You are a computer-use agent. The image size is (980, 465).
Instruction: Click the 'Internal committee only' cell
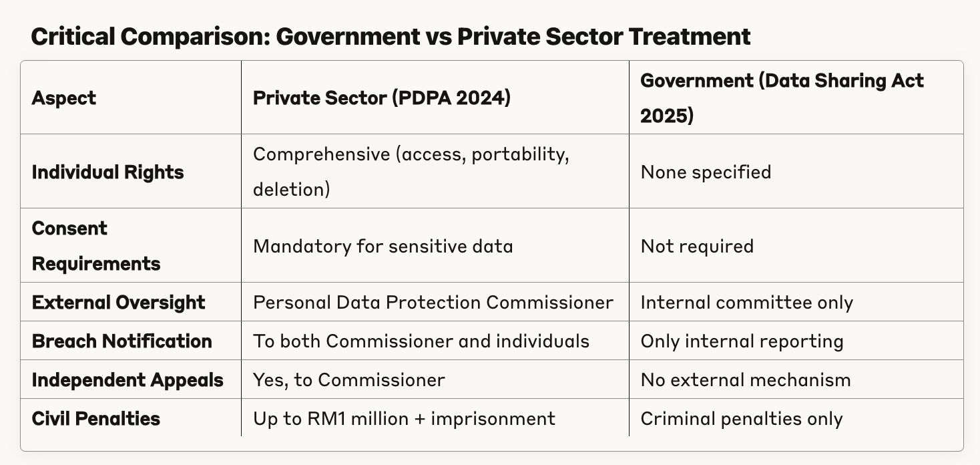[x=746, y=302]
